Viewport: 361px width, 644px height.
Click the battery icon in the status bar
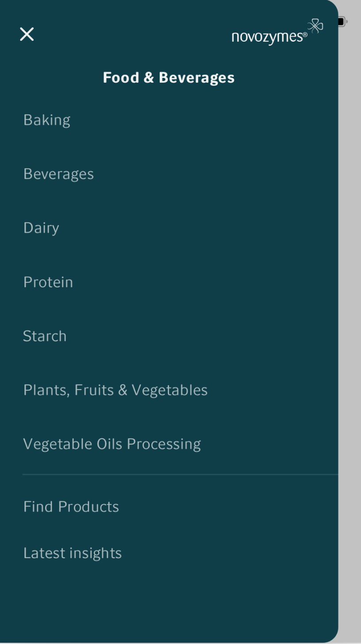342,21
